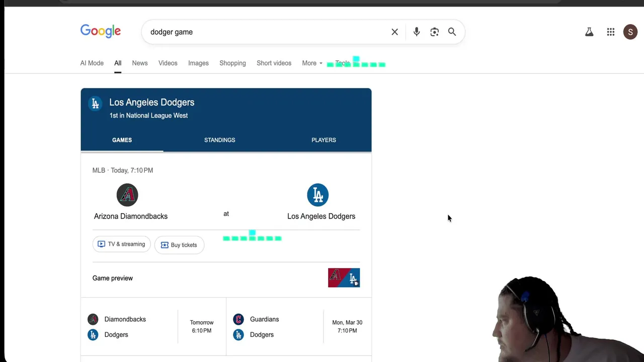The width and height of the screenshot is (644, 362).
Task: Select the All results tab
Action: pyautogui.click(x=118, y=63)
